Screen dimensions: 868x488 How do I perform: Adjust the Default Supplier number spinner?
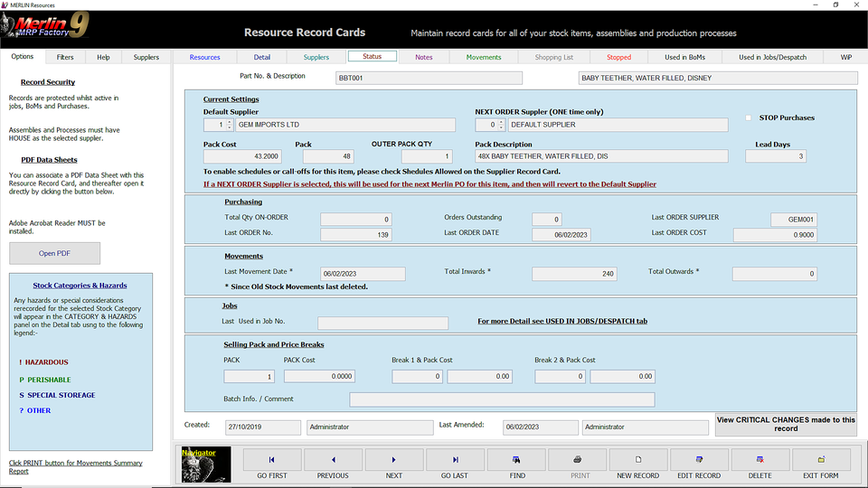coord(227,125)
